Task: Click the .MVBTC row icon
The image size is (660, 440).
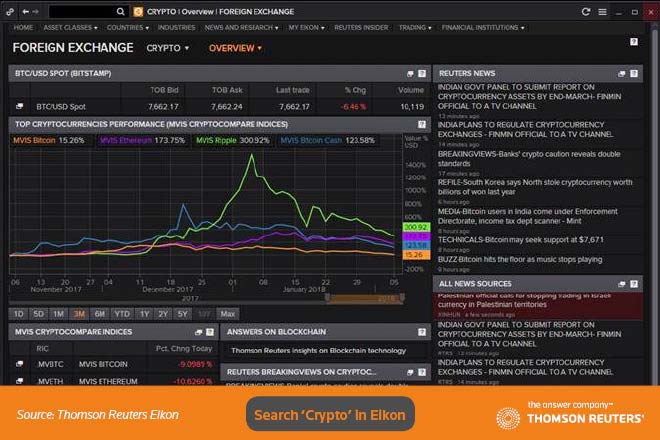Action: tap(19, 364)
